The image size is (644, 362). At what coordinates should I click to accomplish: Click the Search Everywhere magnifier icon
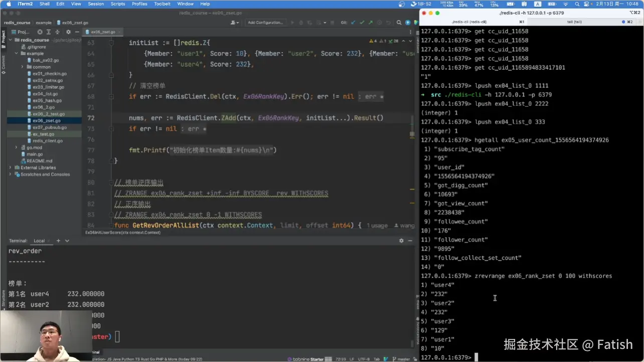399,23
